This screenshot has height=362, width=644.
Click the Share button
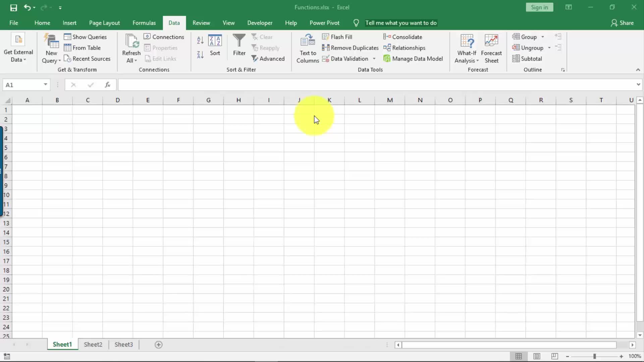tap(622, 23)
